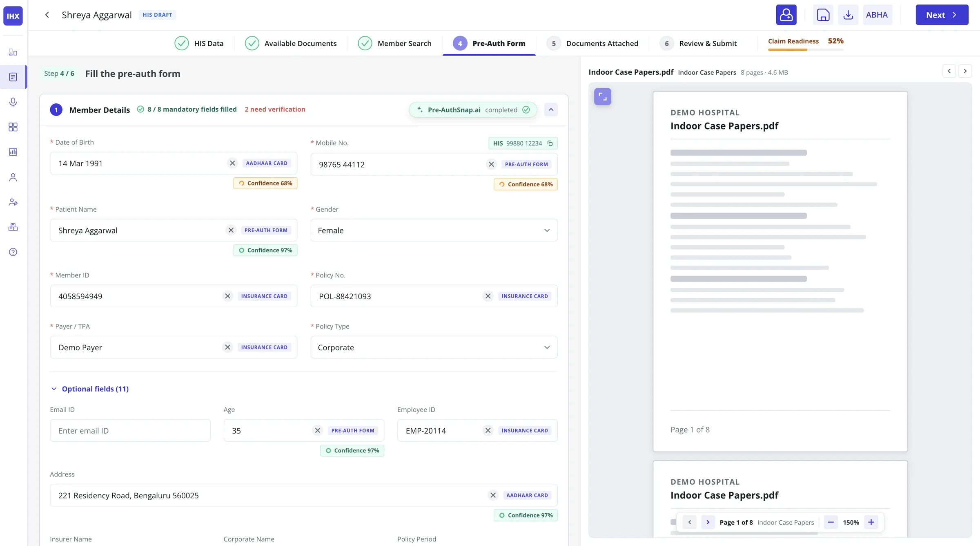Screen dimensions: 980x546
Task: Open the bar chart reports sidebar icon
Action: (x=13, y=152)
